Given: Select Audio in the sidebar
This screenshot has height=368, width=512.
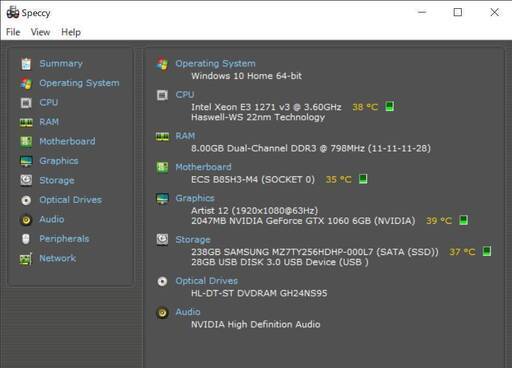Looking at the screenshot, I should 52,219.
